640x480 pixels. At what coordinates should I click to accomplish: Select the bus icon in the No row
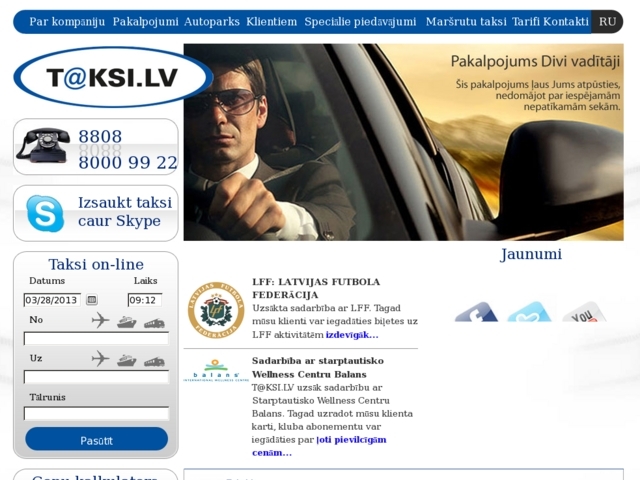click(154, 324)
